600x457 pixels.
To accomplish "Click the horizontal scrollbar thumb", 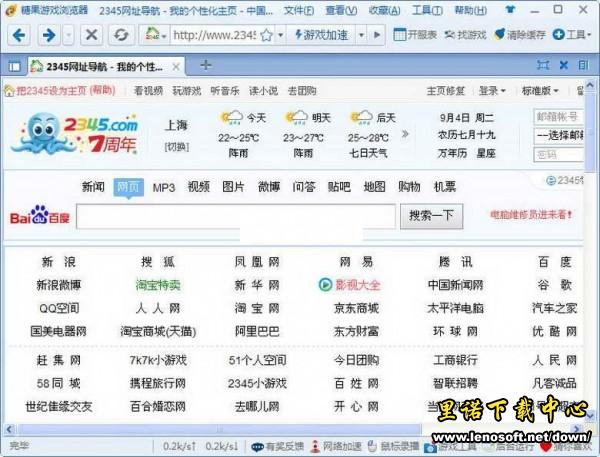I will (x=219, y=429).
